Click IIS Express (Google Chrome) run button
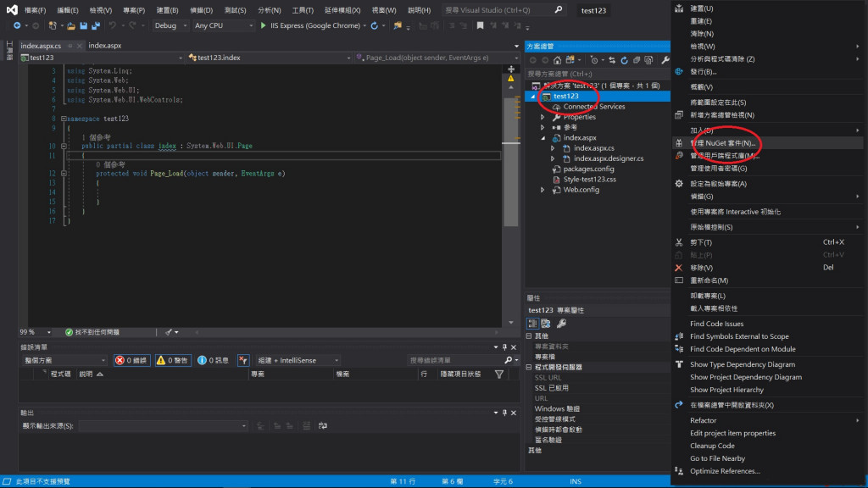868x488 pixels. pyautogui.click(x=314, y=25)
